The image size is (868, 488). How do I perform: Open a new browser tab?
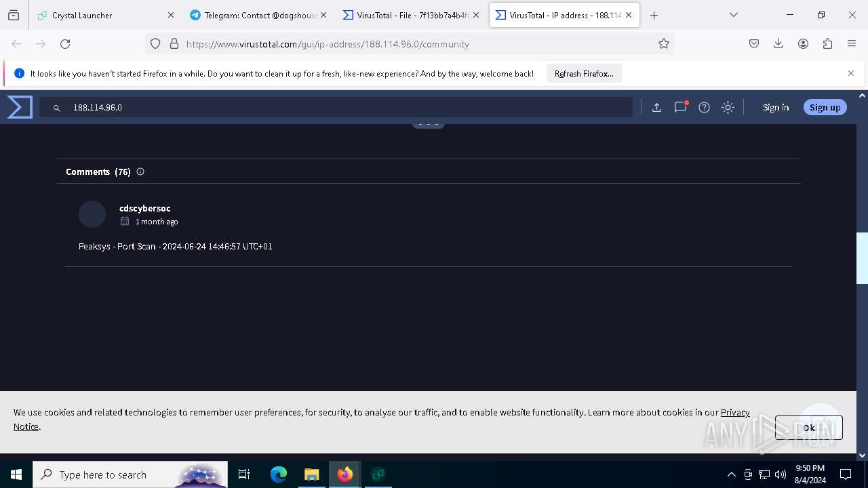pos(654,15)
